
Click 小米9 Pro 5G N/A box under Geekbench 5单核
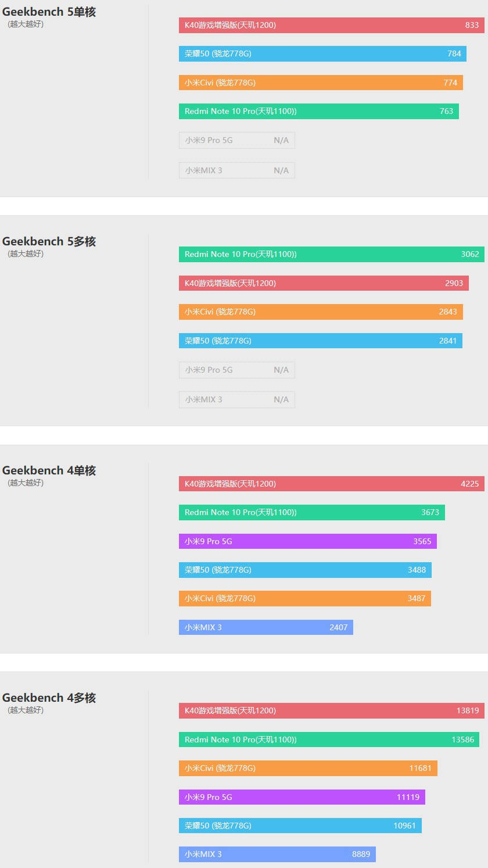click(237, 140)
